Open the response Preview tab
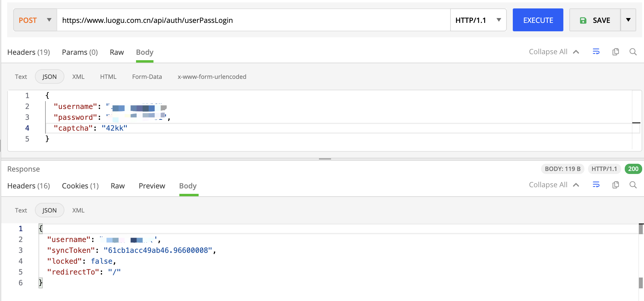 click(152, 186)
